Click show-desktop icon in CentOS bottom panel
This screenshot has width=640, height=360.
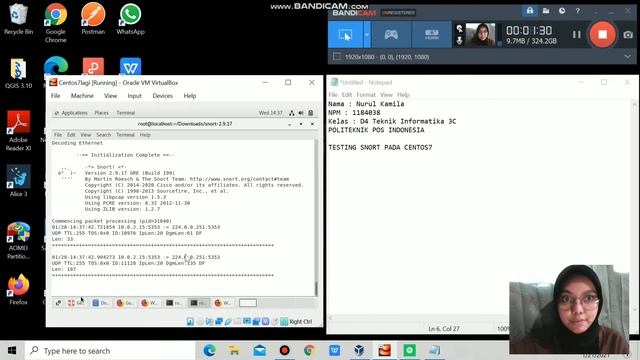click(x=58, y=303)
